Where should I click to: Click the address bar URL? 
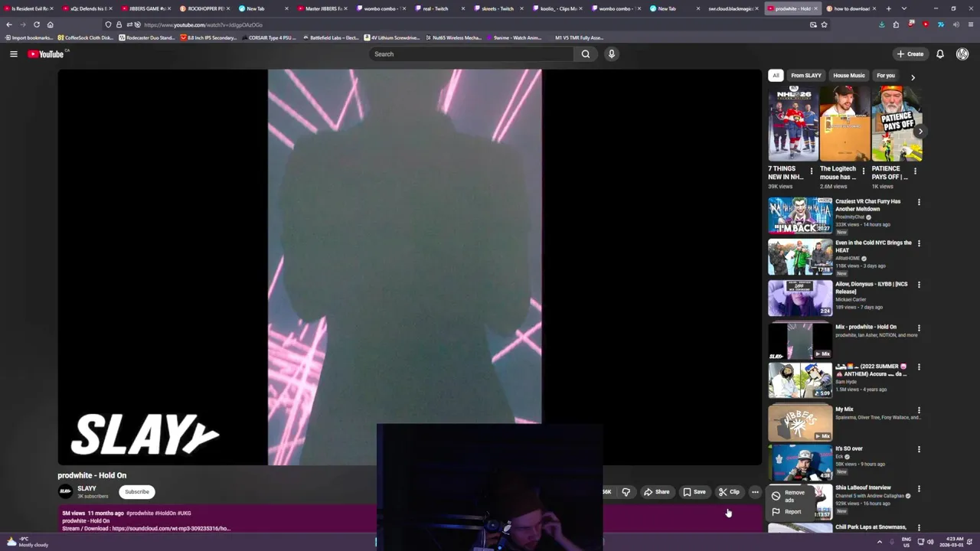coord(203,24)
